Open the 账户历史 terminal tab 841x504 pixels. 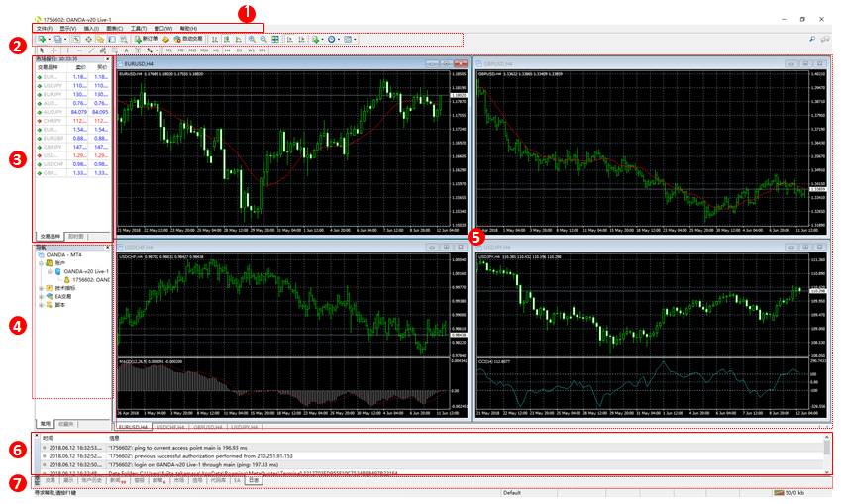coord(91,480)
